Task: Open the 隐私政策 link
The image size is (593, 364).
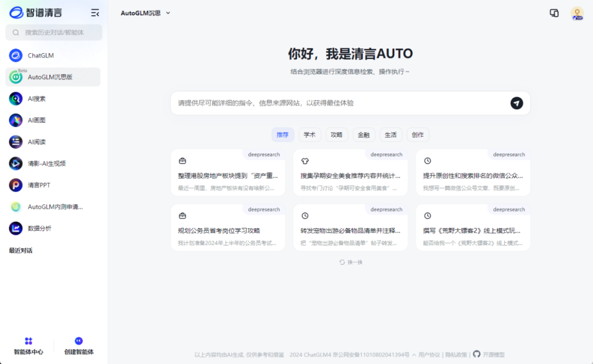Action: pos(456,355)
